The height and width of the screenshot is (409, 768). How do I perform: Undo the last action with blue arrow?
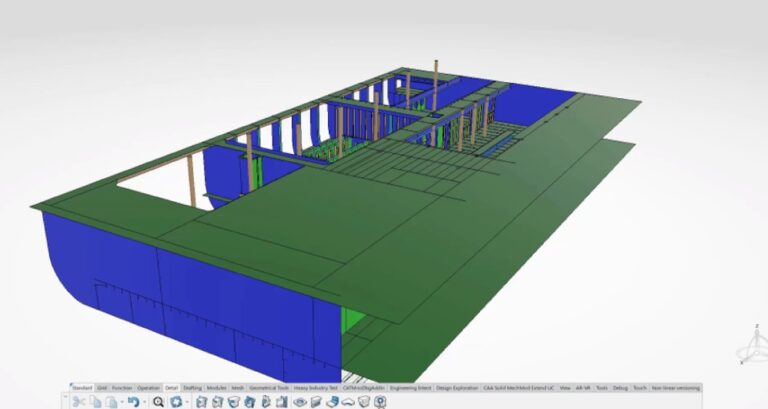(131, 401)
